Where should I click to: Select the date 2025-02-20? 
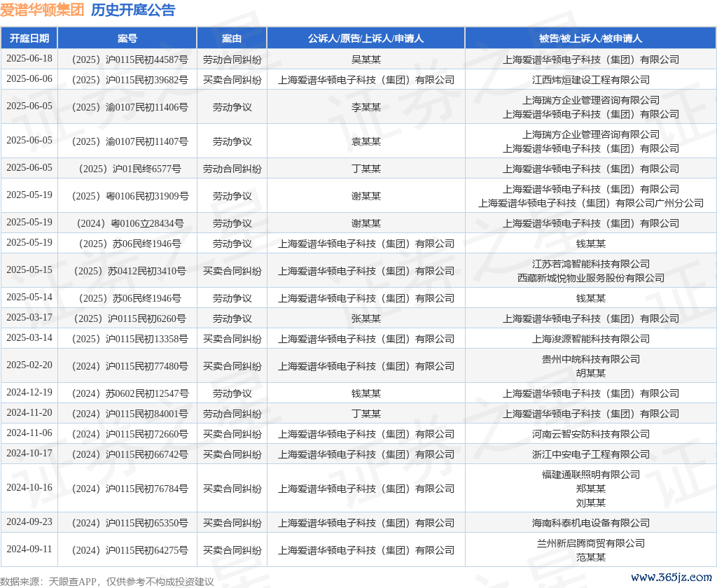(x=29, y=365)
